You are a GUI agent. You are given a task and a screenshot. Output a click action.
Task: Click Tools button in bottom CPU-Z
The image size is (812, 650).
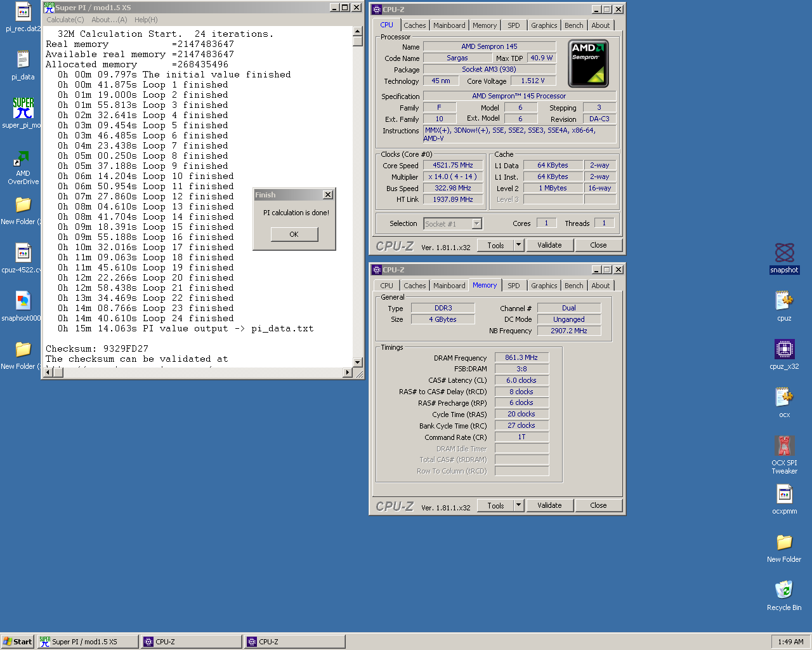click(x=495, y=505)
